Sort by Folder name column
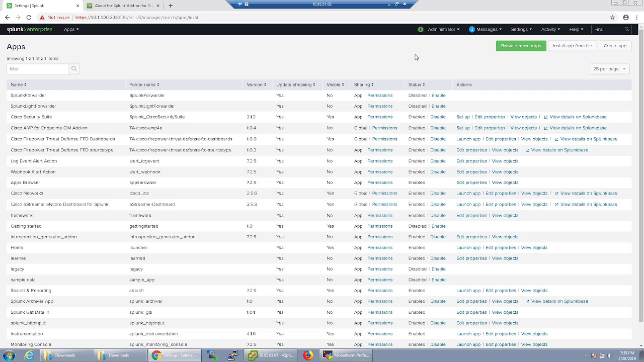 (144, 84)
